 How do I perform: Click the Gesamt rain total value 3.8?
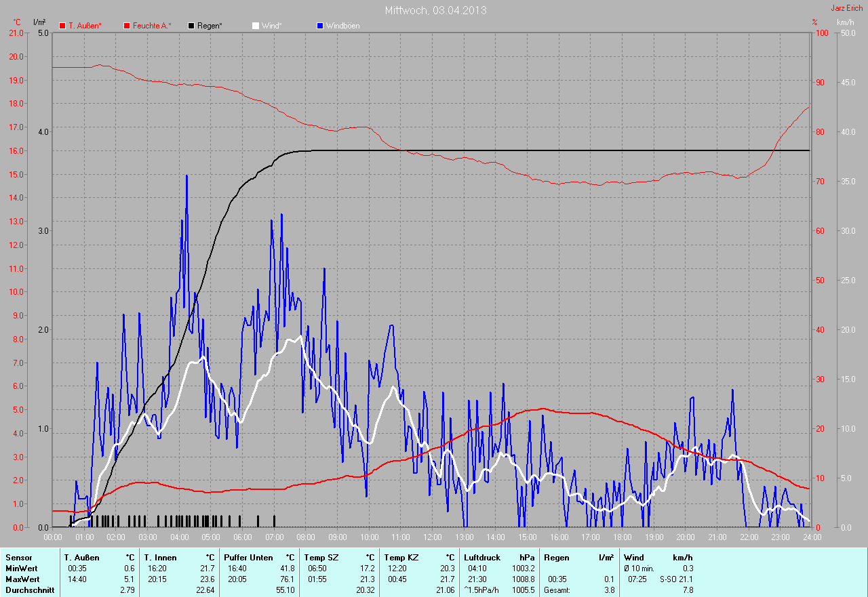pos(609,590)
